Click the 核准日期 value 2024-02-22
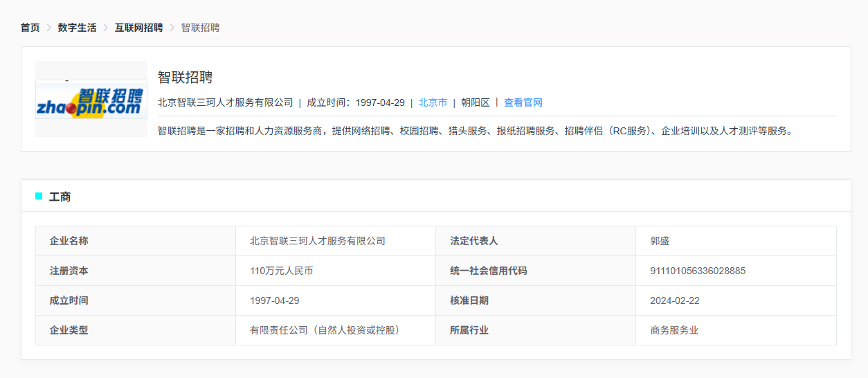The height and width of the screenshot is (378, 868). (x=674, y=300)
